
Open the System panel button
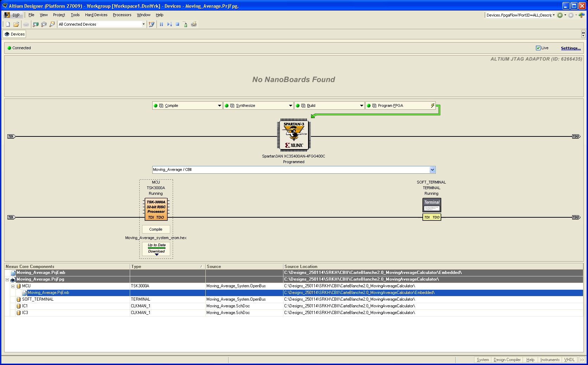482,360
